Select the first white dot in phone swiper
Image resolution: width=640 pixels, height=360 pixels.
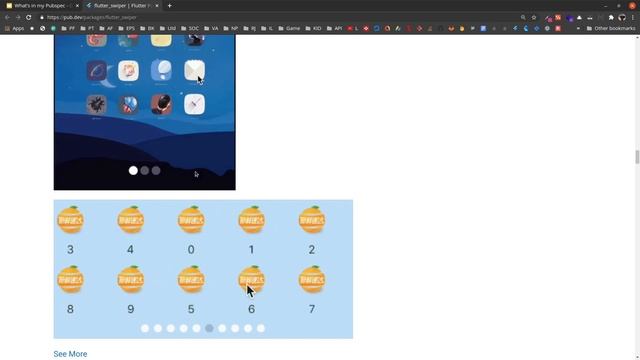point(133,171)
